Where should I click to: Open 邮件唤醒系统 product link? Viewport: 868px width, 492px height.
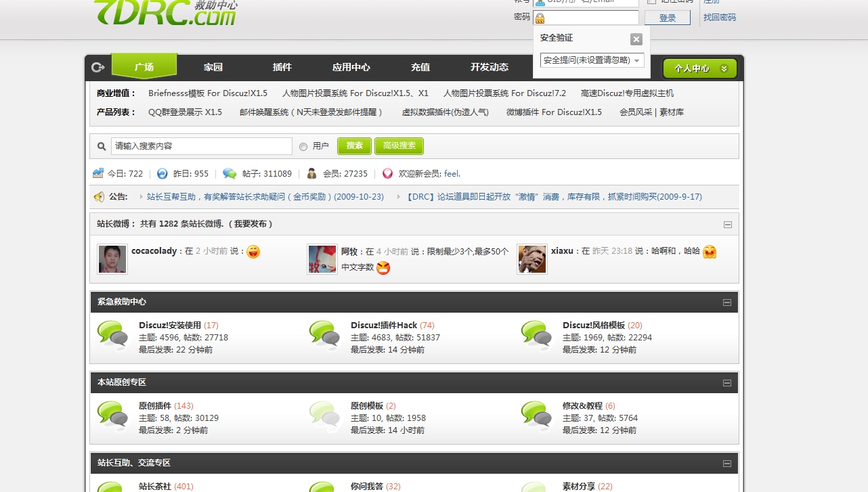312,112
